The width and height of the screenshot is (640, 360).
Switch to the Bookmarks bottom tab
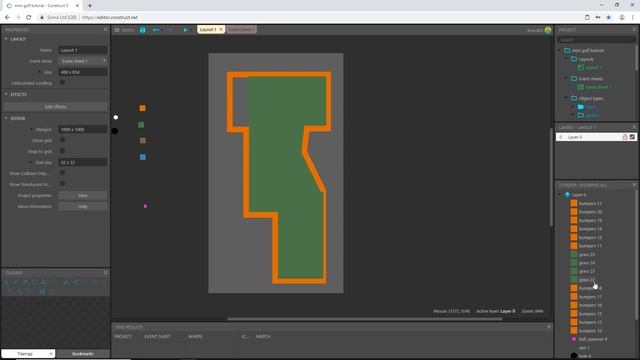[83, 354]
